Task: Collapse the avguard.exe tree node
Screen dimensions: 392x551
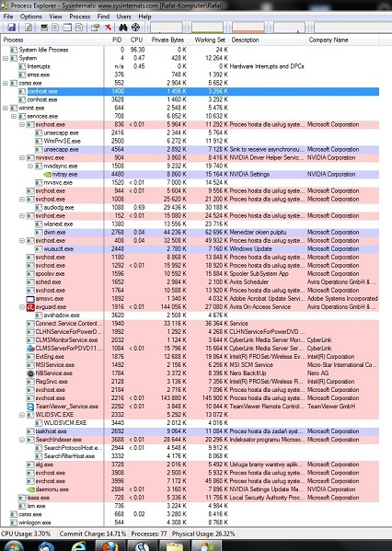Action: coord(22,307)
